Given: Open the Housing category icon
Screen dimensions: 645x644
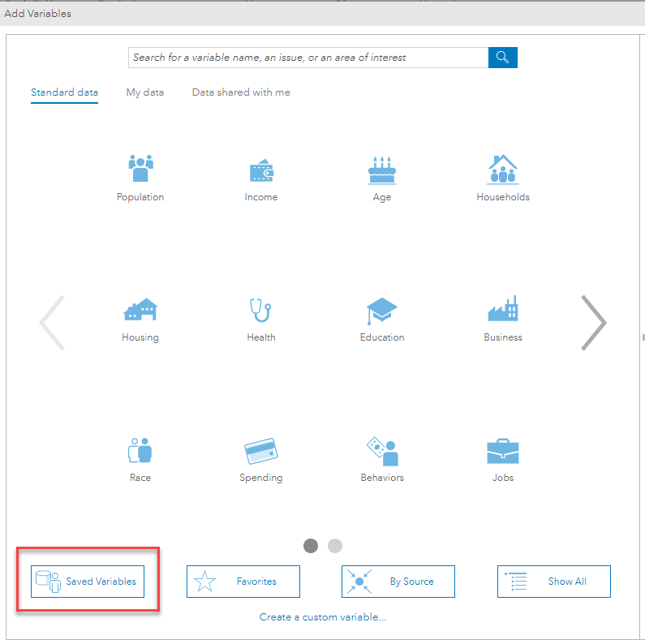Looking at the screenshot, I should click(x=140, y=309).
